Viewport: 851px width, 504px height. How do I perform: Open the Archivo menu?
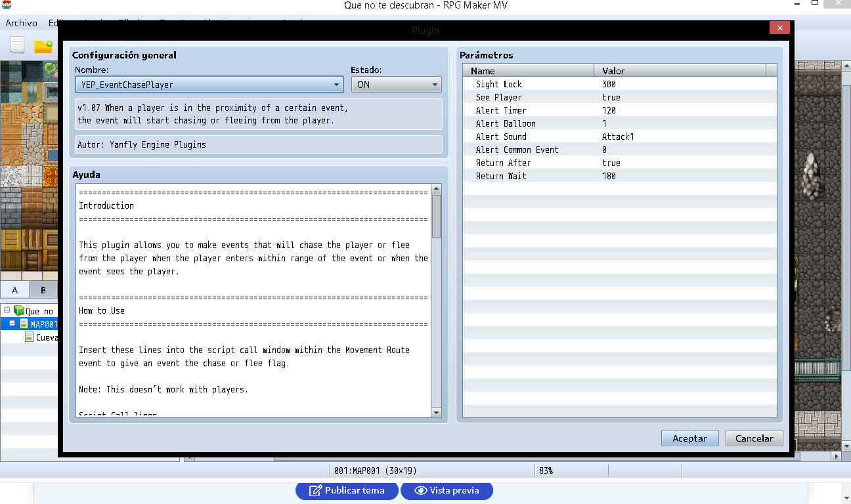tap(21, 23)
